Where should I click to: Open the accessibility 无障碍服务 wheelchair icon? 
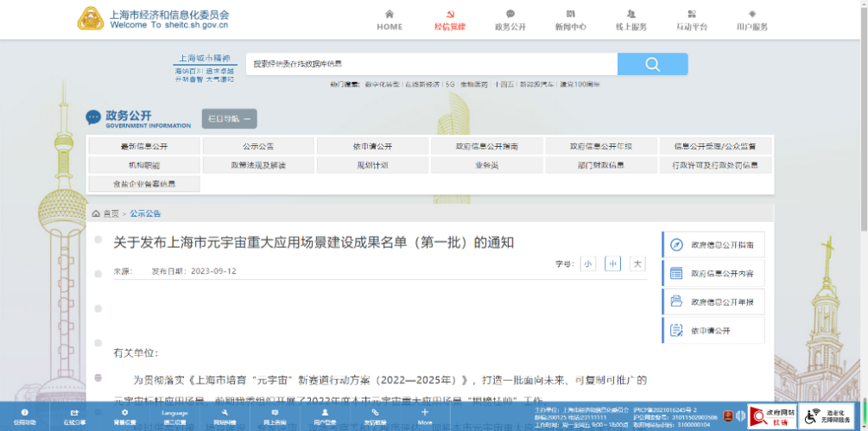[813, 416]
